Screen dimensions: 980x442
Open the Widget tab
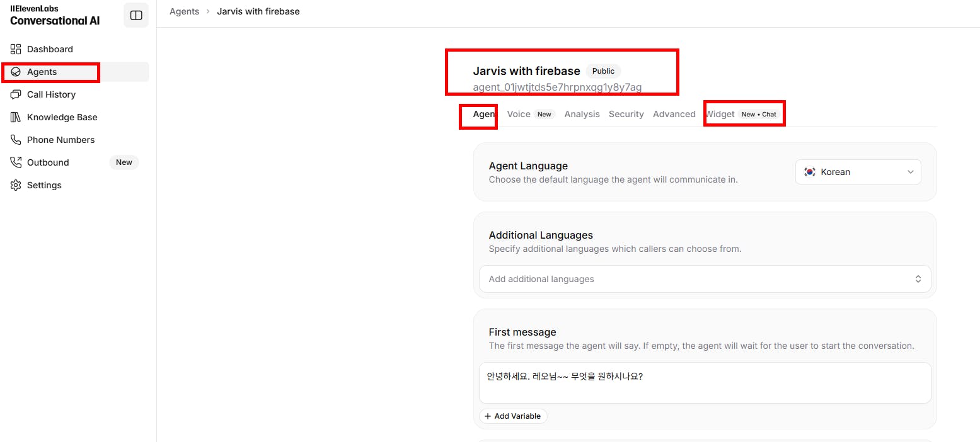coord(720,114)
